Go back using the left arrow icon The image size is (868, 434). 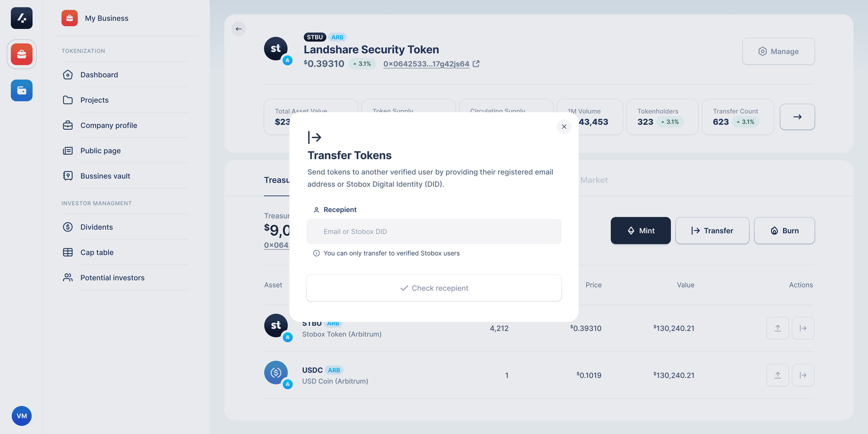coord(239,29)
